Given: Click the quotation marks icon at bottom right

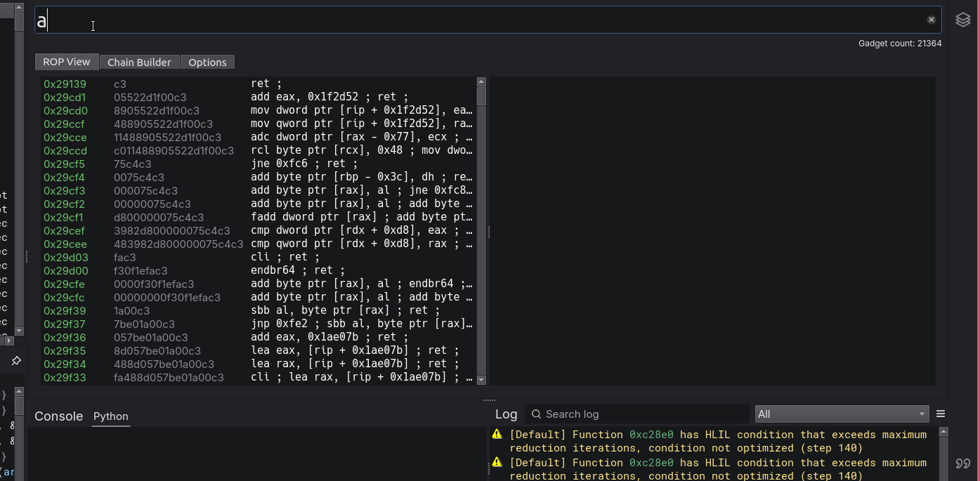Looking at the screenshot, I should 962,463.
